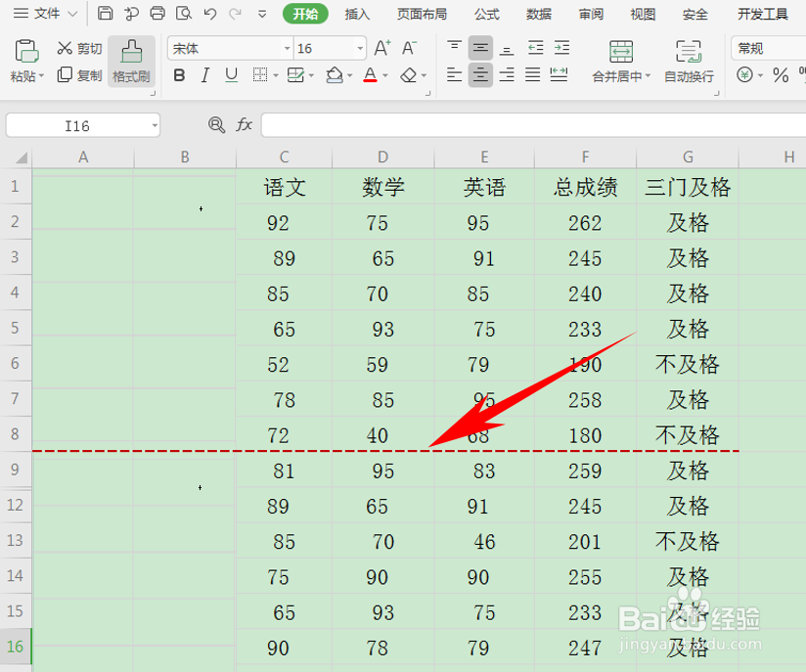The image size is (806, 672).
Task: Click the Print icon
Action: click(x=157, y=14)
